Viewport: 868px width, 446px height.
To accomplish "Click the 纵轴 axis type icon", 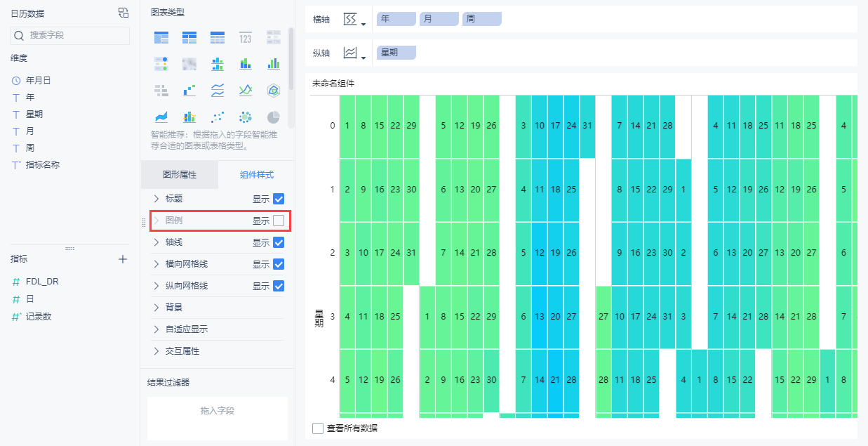I will click(x=350, y=53).
